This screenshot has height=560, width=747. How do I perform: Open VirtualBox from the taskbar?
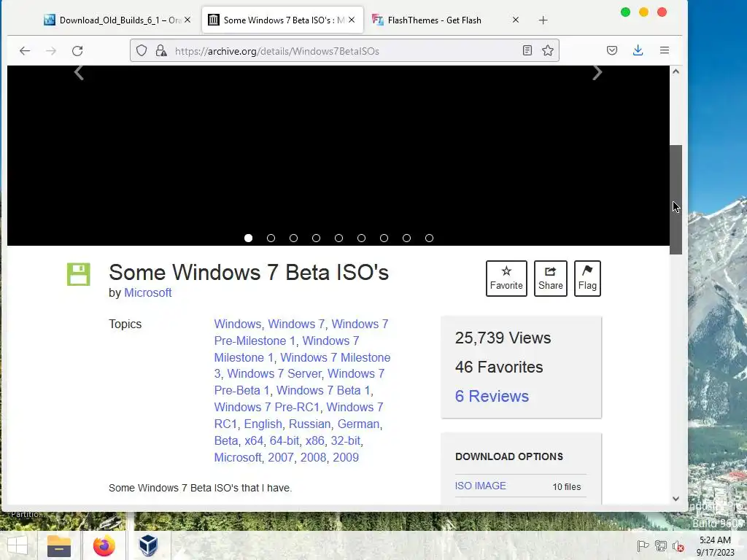coord(148,545)
